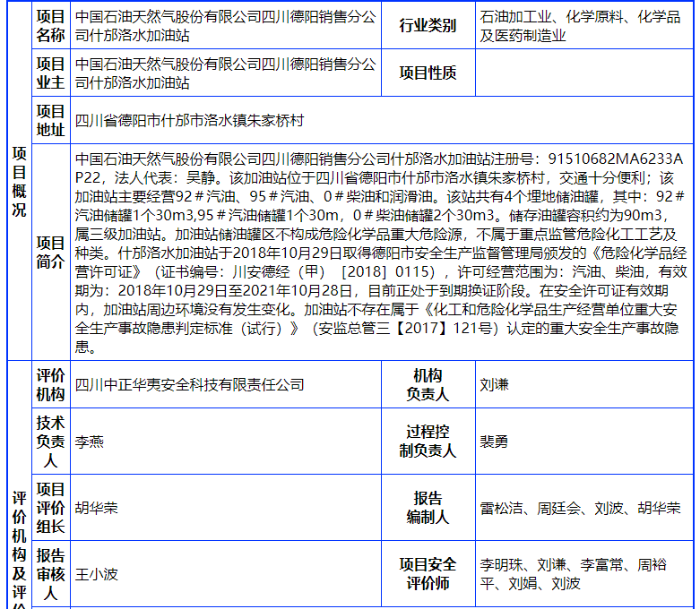The width and height of the screenshot is (700, 609).
Task: Select the 行业类别 header cell
Action: click(x=427, y=26)
